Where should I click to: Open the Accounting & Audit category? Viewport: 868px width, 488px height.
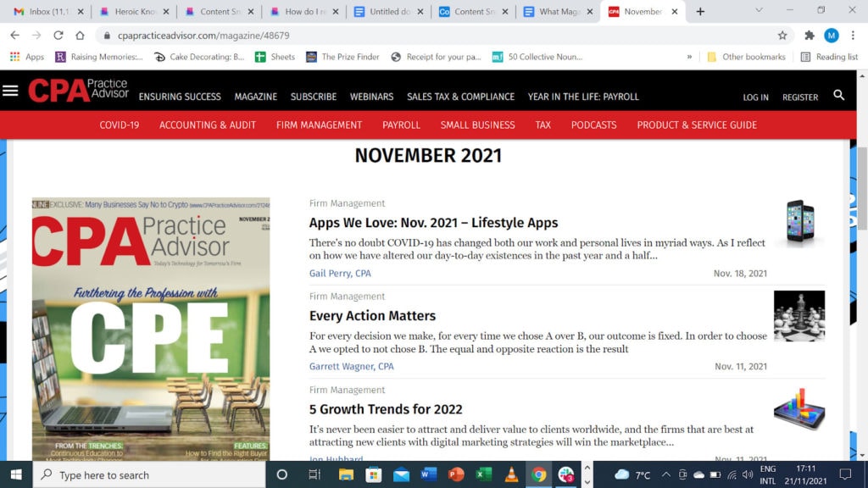(x=208, y=125)
